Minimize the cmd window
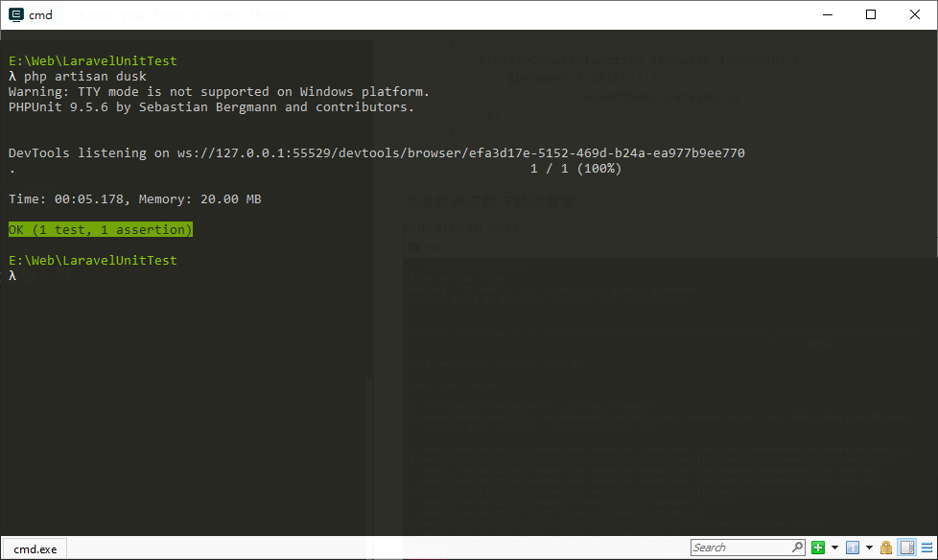 tap(828, 14)
